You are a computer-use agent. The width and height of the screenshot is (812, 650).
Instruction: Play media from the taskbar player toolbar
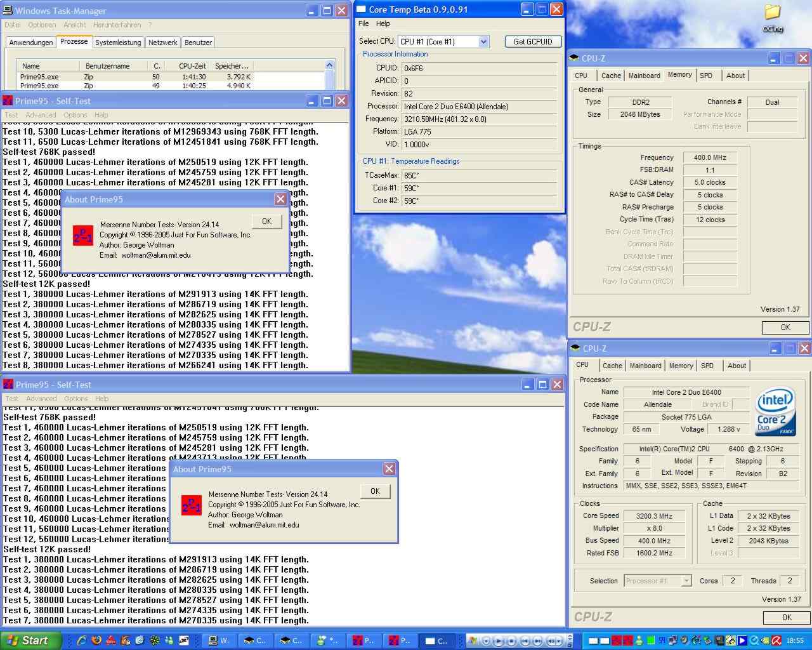pos(499,641)
